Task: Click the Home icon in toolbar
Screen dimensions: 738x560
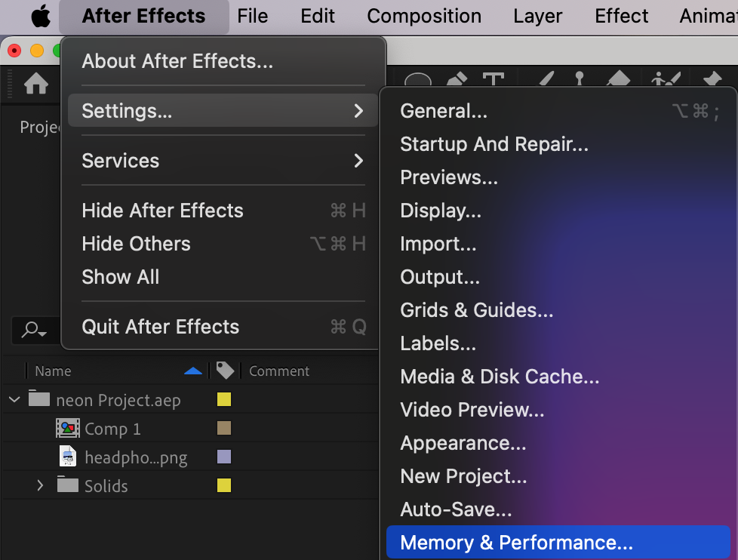Action: coord(36,85)
